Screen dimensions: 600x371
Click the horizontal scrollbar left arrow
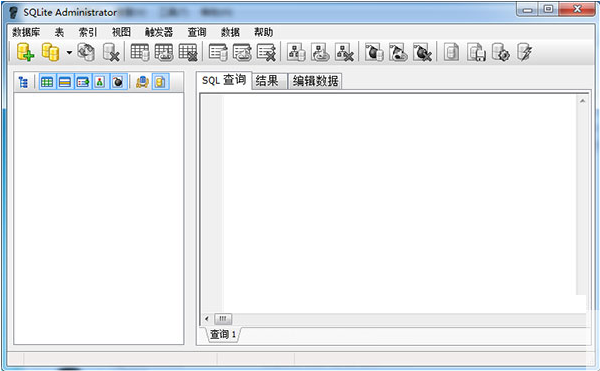click(207, 319)
